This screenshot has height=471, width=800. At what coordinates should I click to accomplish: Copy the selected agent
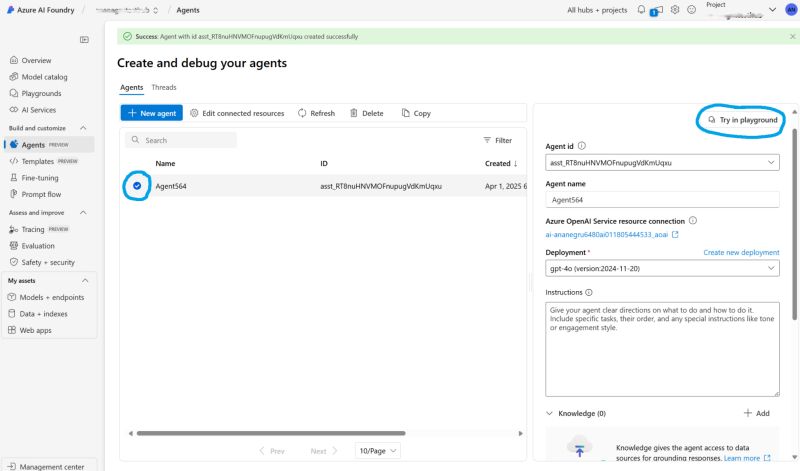[416, 113]
